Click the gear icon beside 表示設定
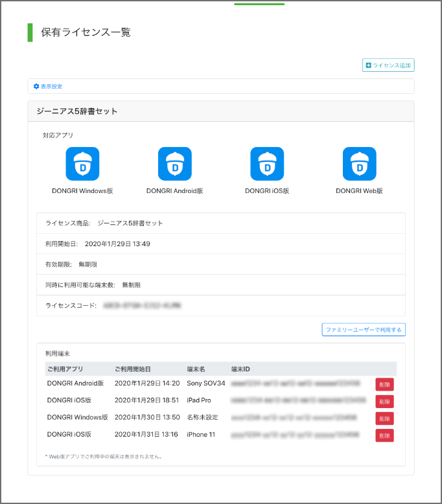 (x=36, y=86)
